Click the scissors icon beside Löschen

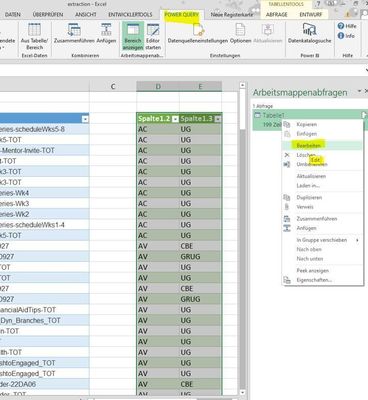[x=287, y=155]
